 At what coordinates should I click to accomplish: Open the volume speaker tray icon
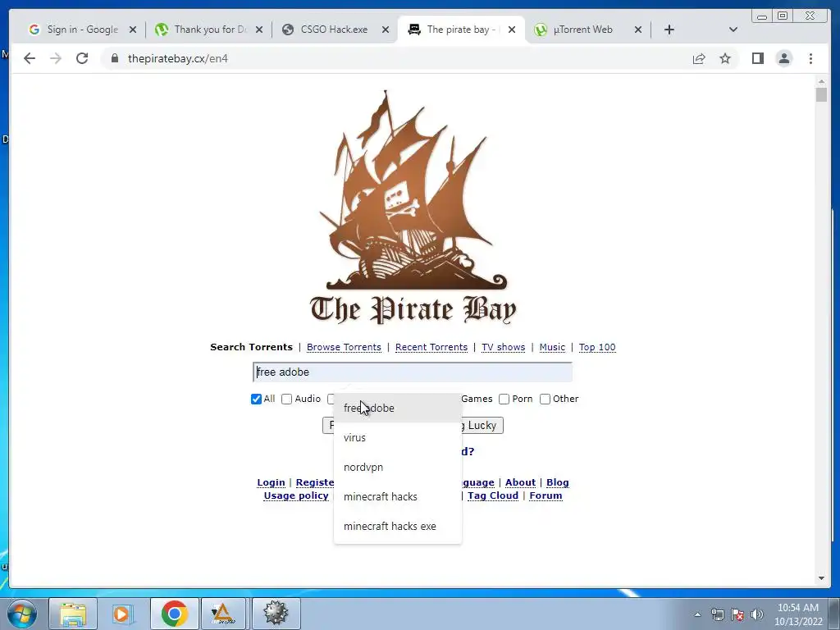click(x=757, y=614)
